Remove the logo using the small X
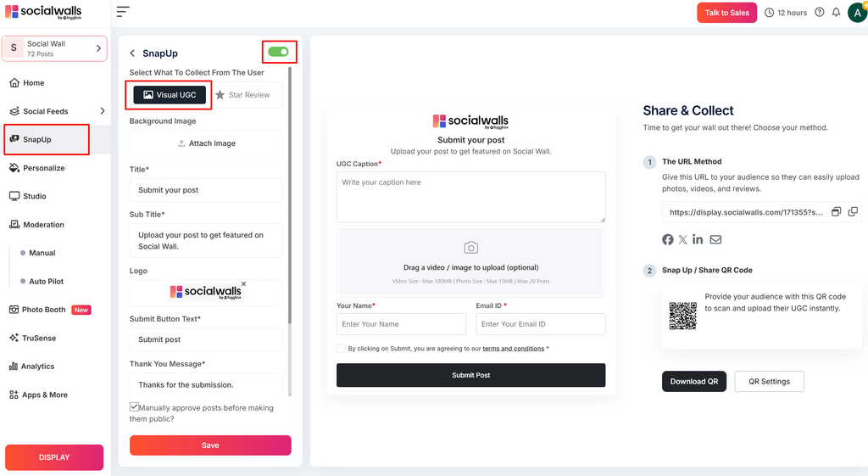Viewport: 868px width, 476px height. pos(243,283)
